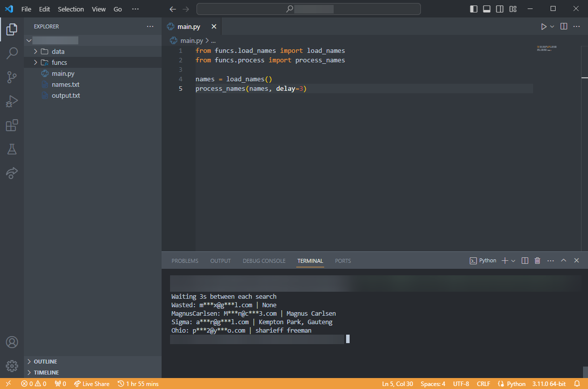Screen dimensions: 588x389
Task: Click the 1 hr 55 mins time tracker
Action: [138, 384]
